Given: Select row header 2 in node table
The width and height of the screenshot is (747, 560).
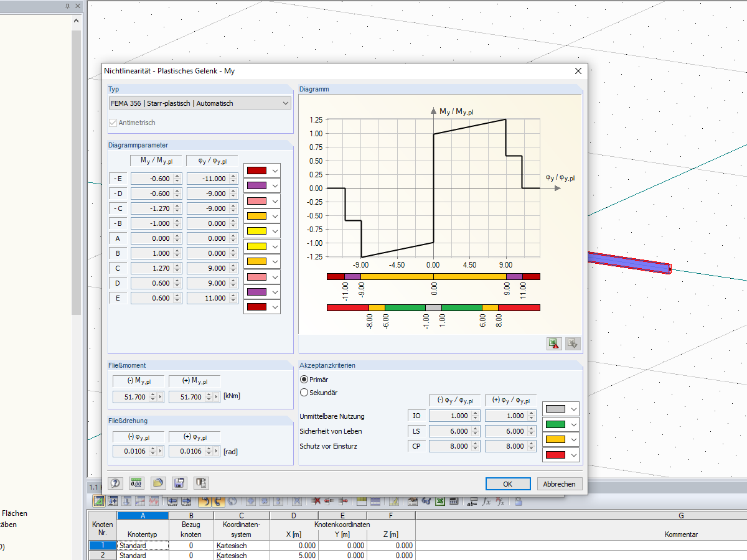Looking at the screenshot, I should [102, 556].
